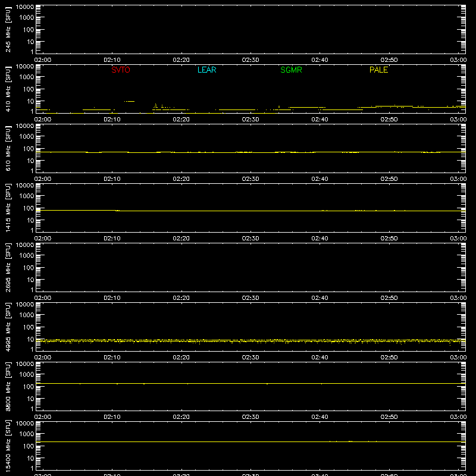Click 02:50 time label below 410 MHz plot

[389, 120]
